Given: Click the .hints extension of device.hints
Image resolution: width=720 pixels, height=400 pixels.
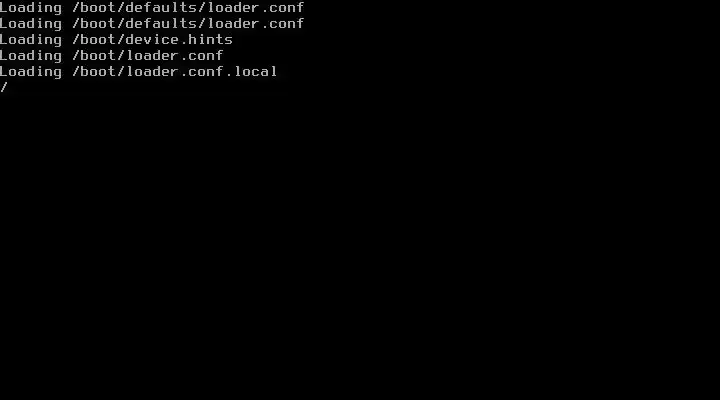Looking at the screenshot, I should 207,39.
